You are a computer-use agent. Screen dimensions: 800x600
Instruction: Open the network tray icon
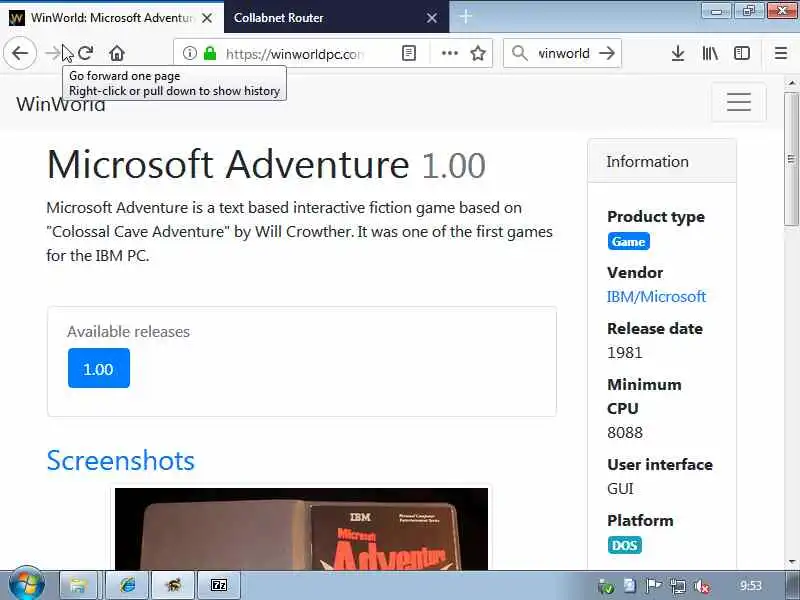678,586
